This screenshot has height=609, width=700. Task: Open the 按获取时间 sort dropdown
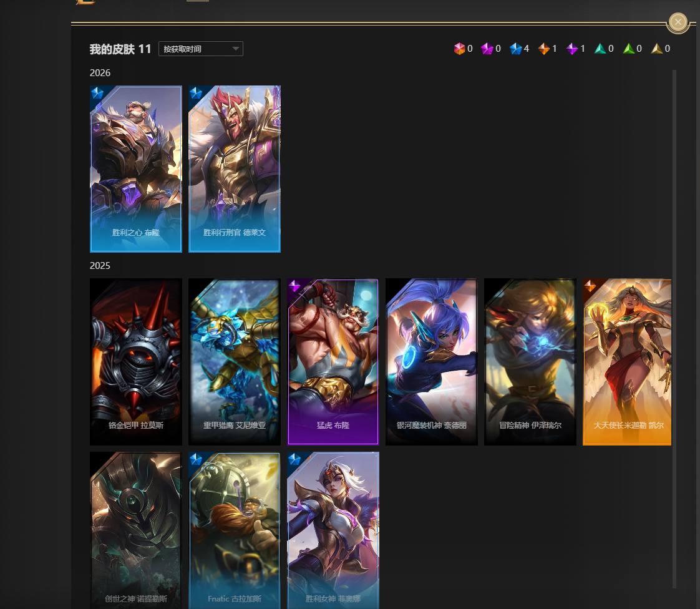click(200, 49)
